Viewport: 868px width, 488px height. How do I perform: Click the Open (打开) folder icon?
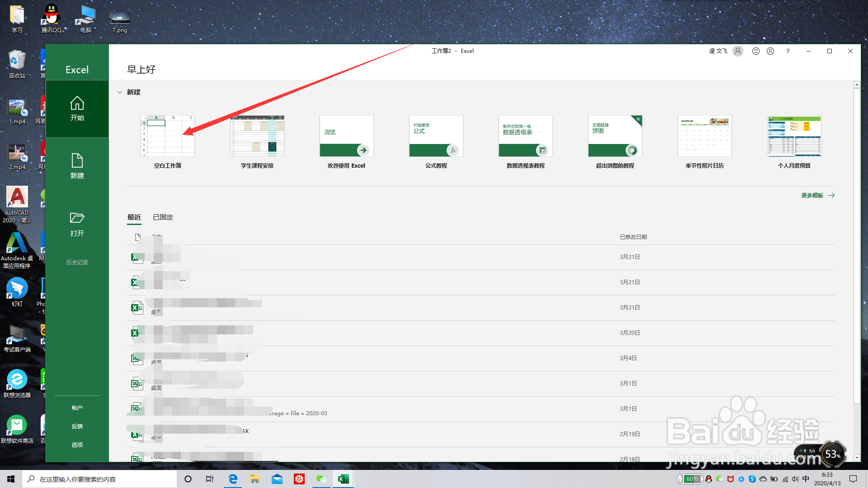[77, 218]
